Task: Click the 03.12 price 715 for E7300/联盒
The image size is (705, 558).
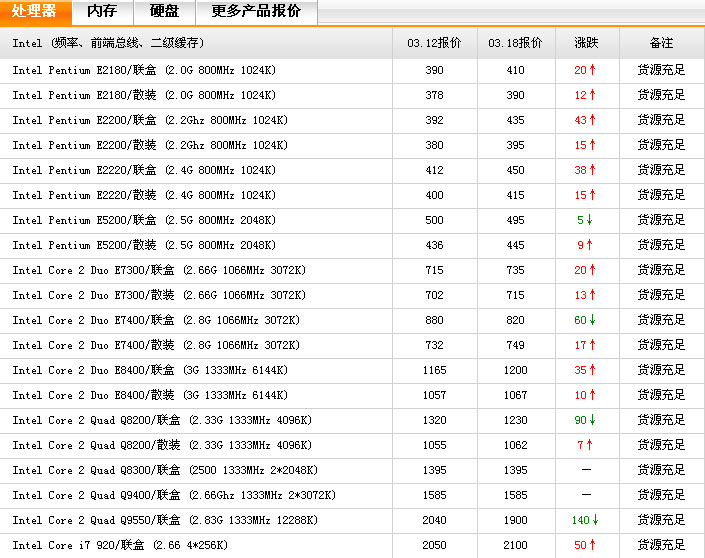Action: click(434, 270)
